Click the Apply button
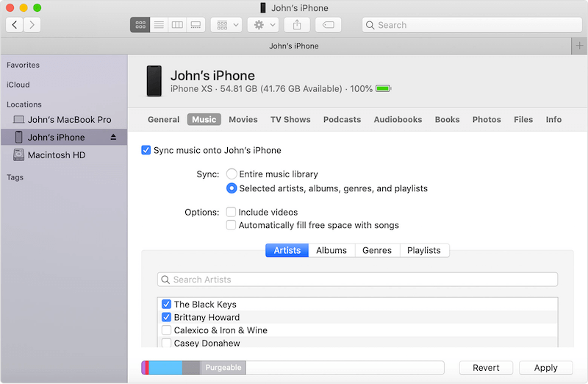Image resolution: width=588 pixels, height=384 pixels. point(546,368)
